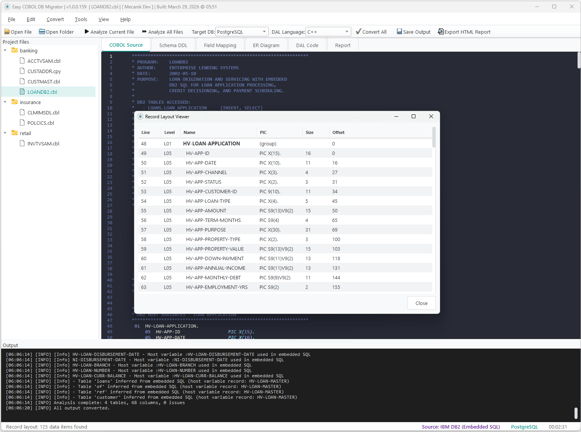The height and width of the screenshot is (432, 581).
Task: Click the Easy COBOL DB Migrator app icon
Action: pos(7,7)
